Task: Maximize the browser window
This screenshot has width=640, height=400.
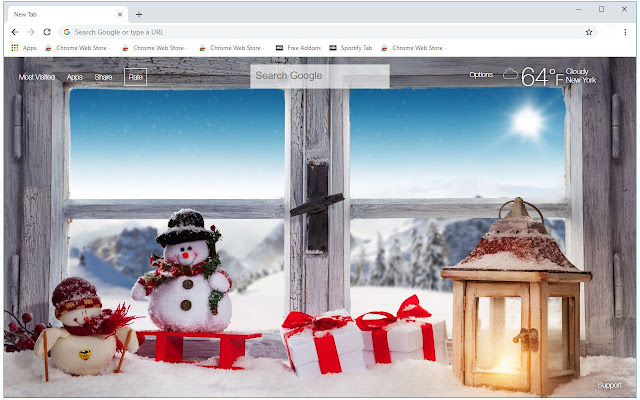Action: (x=601, y=9)
